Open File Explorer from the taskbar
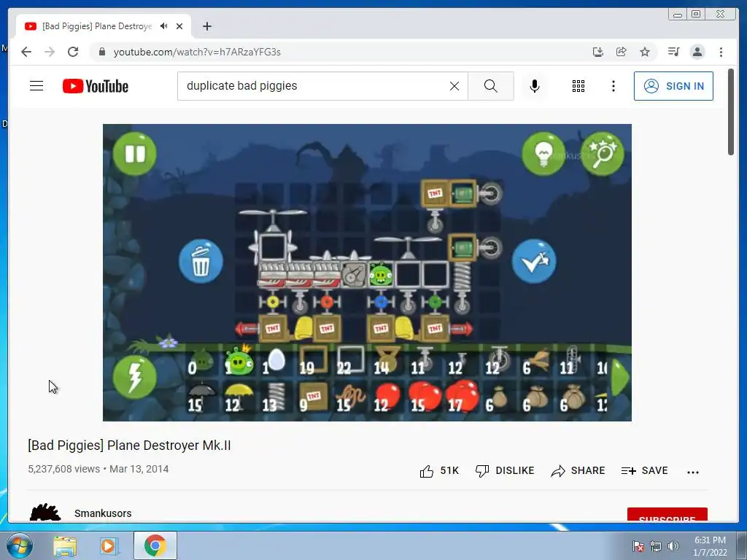 click(65, 545)
